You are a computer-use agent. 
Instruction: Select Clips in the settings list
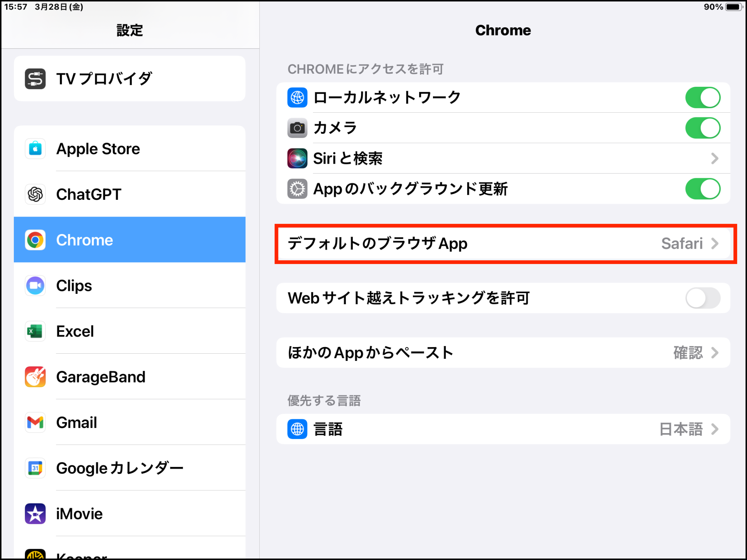click(x=129, y=285)
